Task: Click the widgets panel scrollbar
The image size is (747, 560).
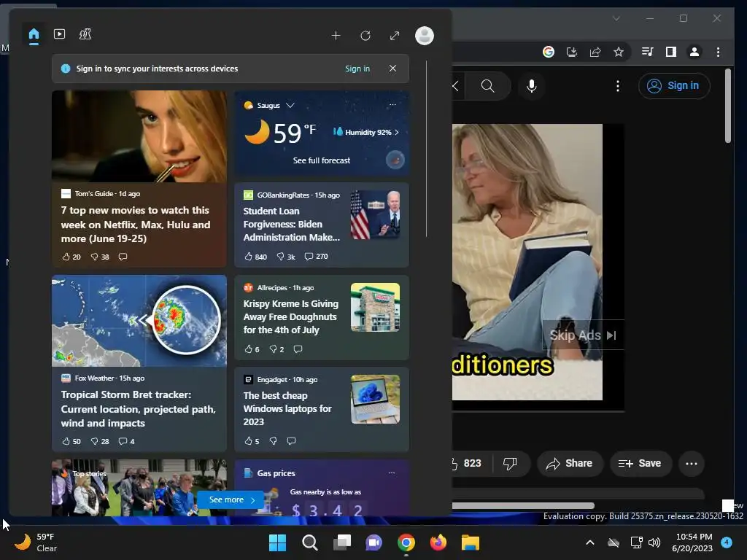Action: point(426,149)
